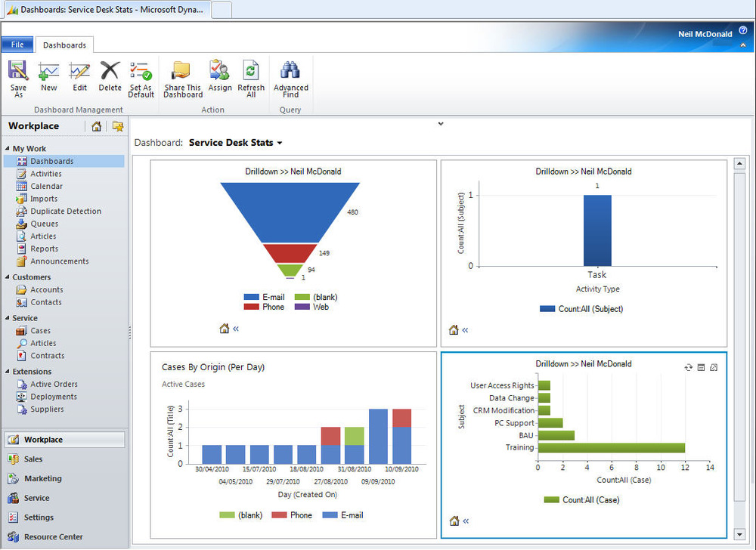Switch to the Sales area
Image resolution: width=756 pixels, height=550 pixels.
click(x=33, y=459)
